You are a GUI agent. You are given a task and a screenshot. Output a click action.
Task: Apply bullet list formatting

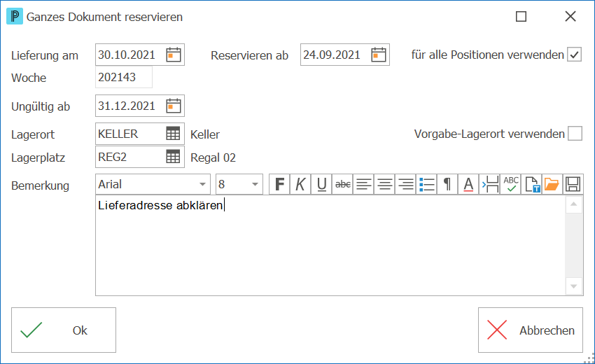pos(427,185)
